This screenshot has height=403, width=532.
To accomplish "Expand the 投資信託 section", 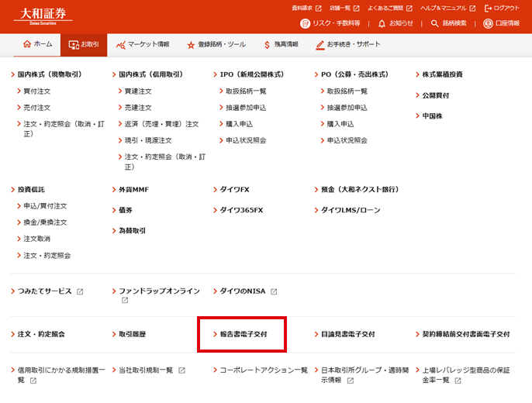I will pos(32,189).
